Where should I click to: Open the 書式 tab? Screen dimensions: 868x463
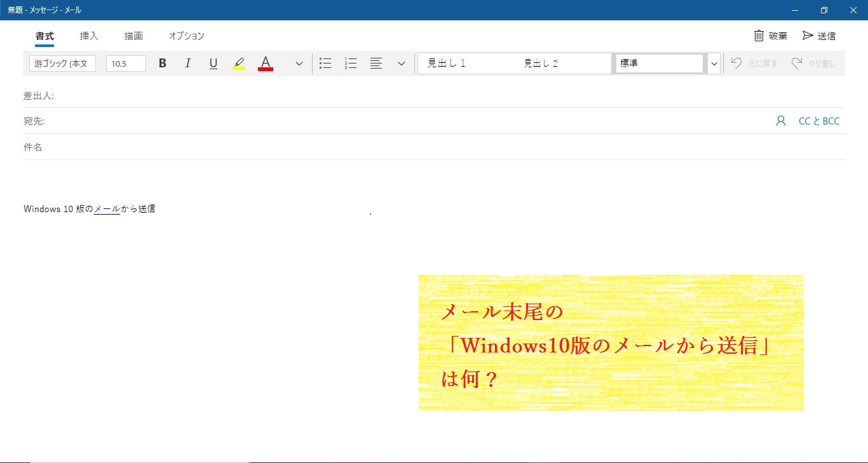(44, 36)
